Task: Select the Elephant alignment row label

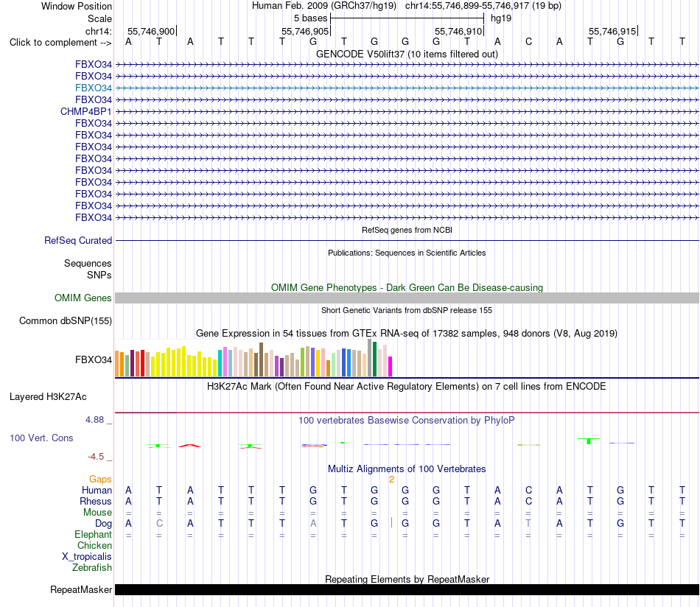Action: pos(94,534)
